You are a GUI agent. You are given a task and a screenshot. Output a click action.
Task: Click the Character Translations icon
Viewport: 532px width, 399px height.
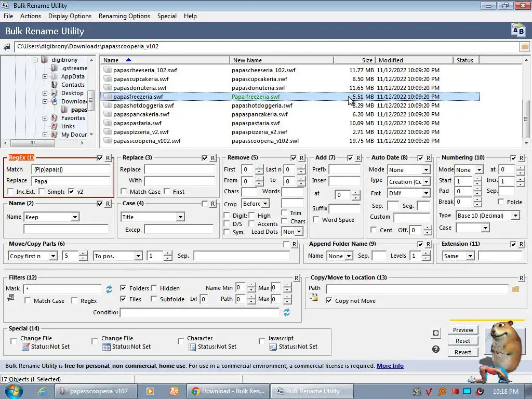[192, 347]
